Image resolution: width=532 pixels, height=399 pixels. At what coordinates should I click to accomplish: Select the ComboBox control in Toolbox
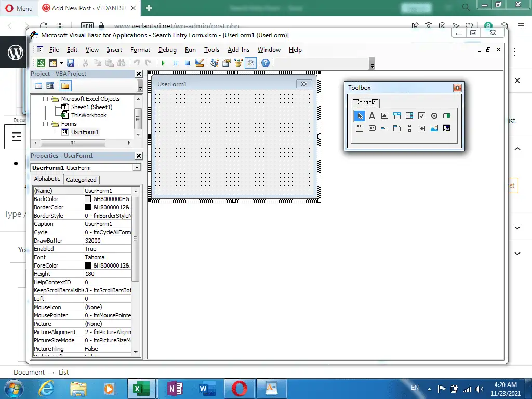pos(397,116)
